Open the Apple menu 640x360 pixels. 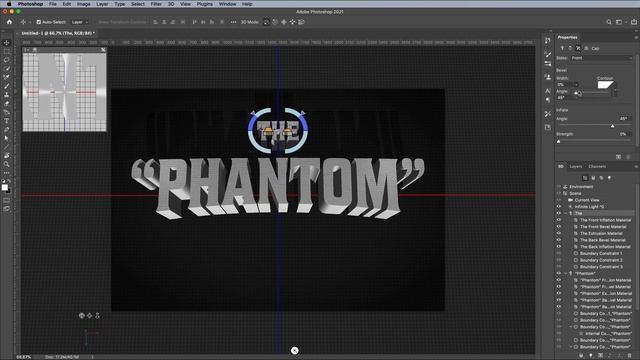pos(9,4)
